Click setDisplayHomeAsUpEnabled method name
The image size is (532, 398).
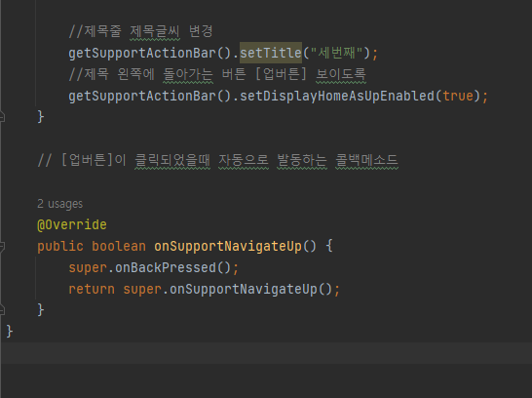point(337,97)
